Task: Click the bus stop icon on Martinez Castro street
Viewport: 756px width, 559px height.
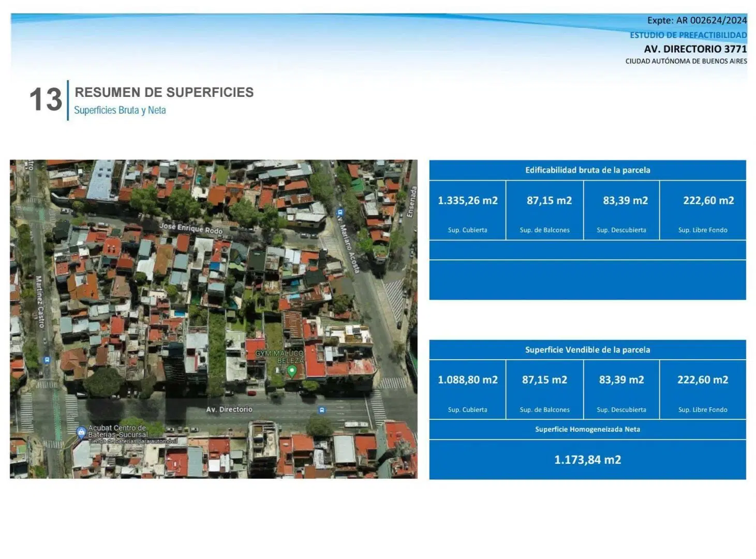Action: (47, 360)
